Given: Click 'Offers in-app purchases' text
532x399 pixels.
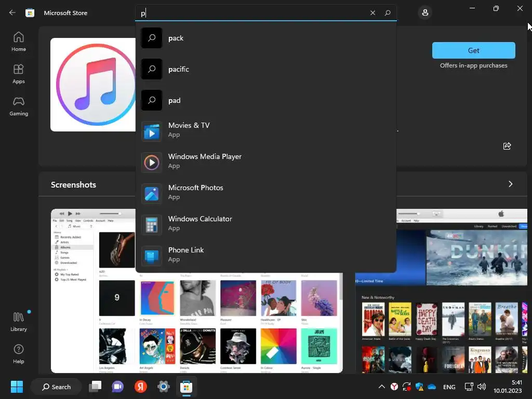Looking at the screenshot, I should click(x=474, y=65).
